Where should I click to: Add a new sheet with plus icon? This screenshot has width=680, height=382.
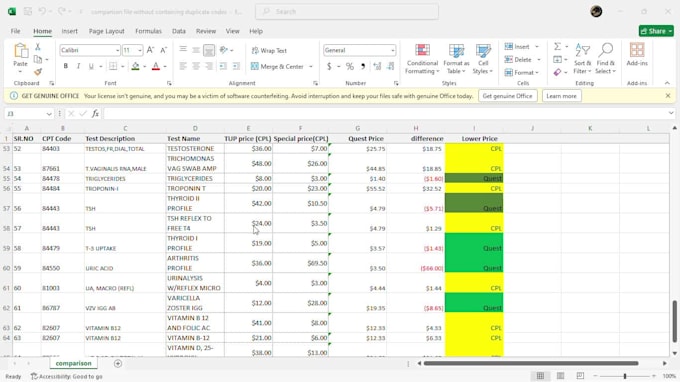pyautogui.click(x=118, y=363)
